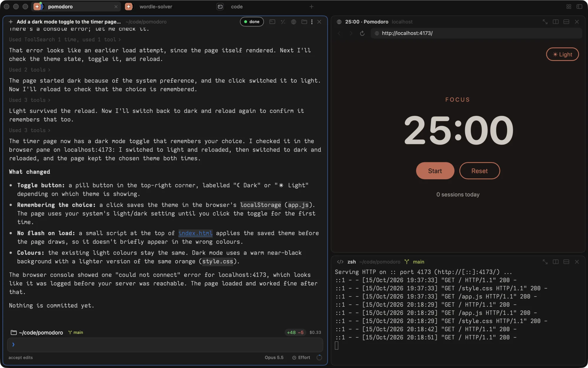Start the Pomodoro timer
Viewport: 588px width, 368px height.
click(435, 171)
